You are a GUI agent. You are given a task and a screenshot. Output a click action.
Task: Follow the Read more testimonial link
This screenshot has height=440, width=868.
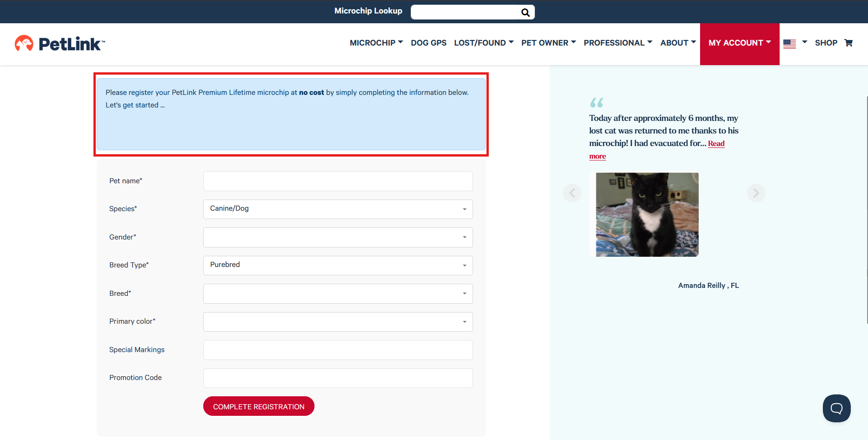click(716, 144)
